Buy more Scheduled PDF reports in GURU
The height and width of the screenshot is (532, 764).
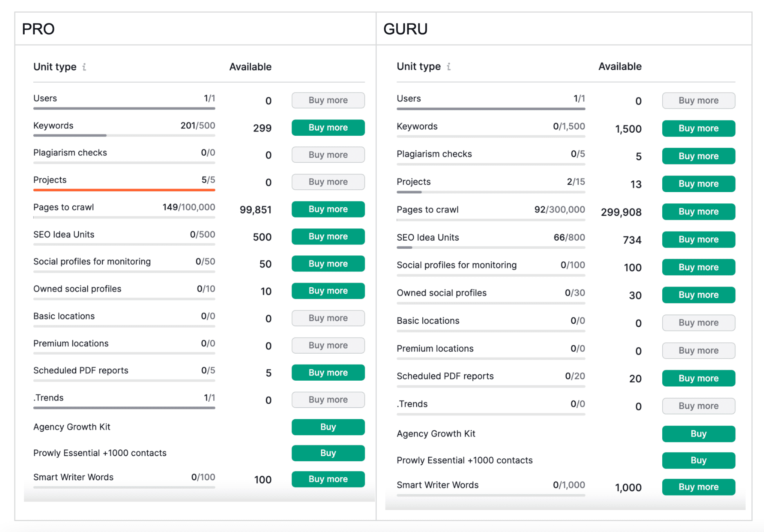(x=698, y=378)
